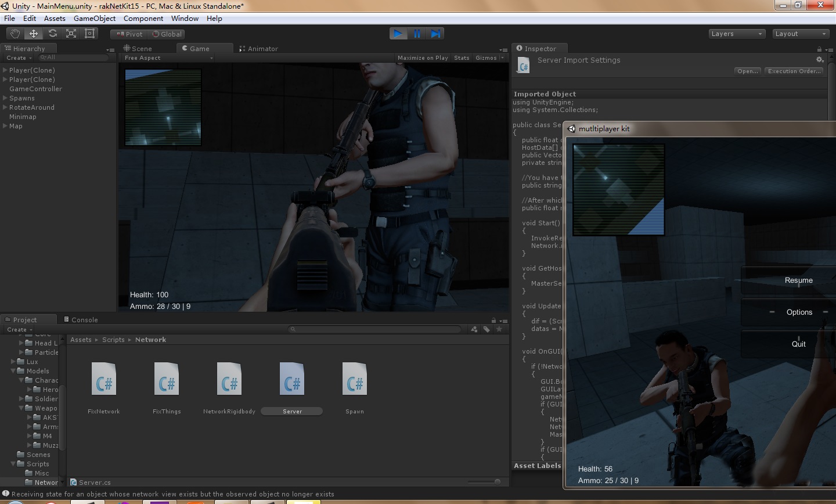
Task: Click the Step frame button
Action: point(435,34)
